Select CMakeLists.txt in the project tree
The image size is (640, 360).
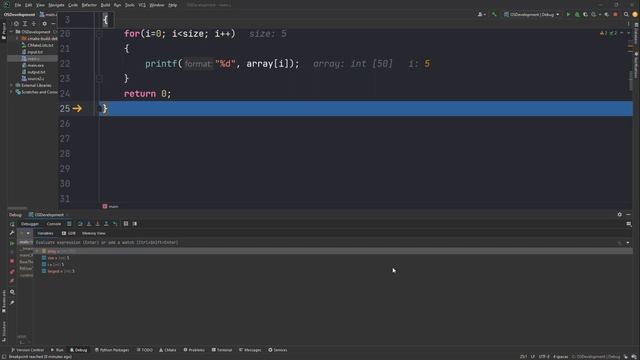pos(38,45)
